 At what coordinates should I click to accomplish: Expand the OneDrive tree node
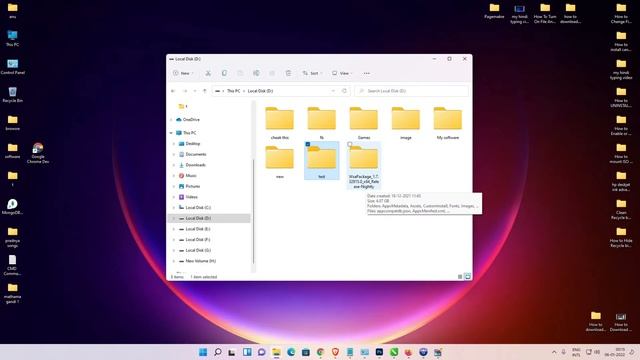click(171, 120)
